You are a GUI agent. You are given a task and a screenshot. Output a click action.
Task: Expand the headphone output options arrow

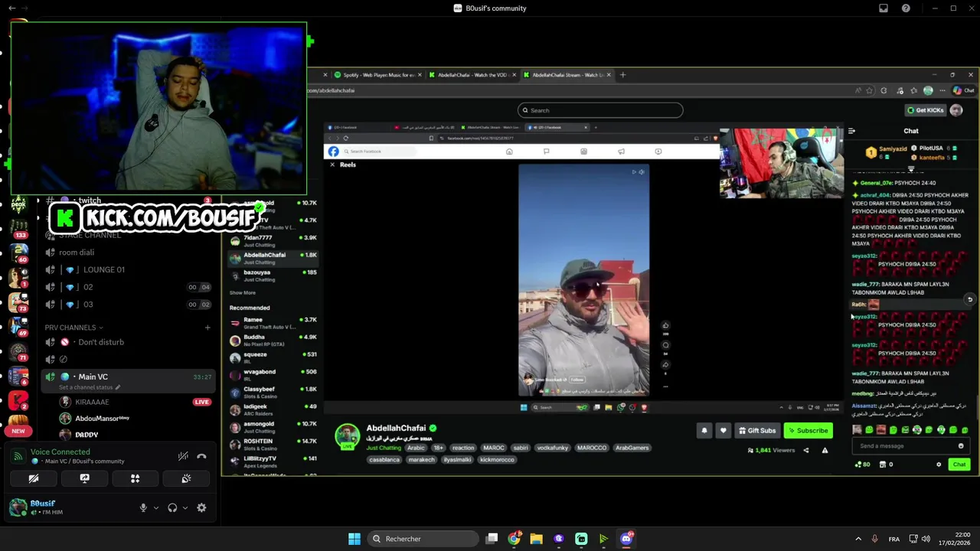point(185,507)
